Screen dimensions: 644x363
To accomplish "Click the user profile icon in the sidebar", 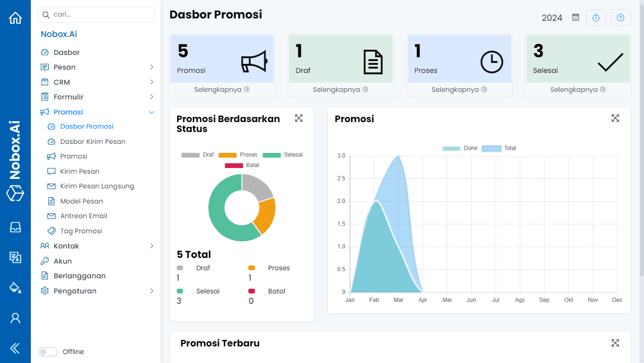I will point(15,318).
